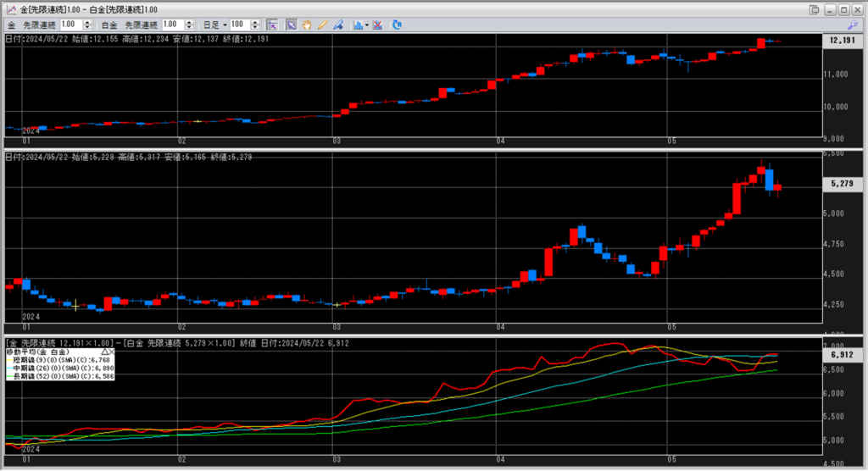Close the 移動平均 legend box

pos(113,351)
